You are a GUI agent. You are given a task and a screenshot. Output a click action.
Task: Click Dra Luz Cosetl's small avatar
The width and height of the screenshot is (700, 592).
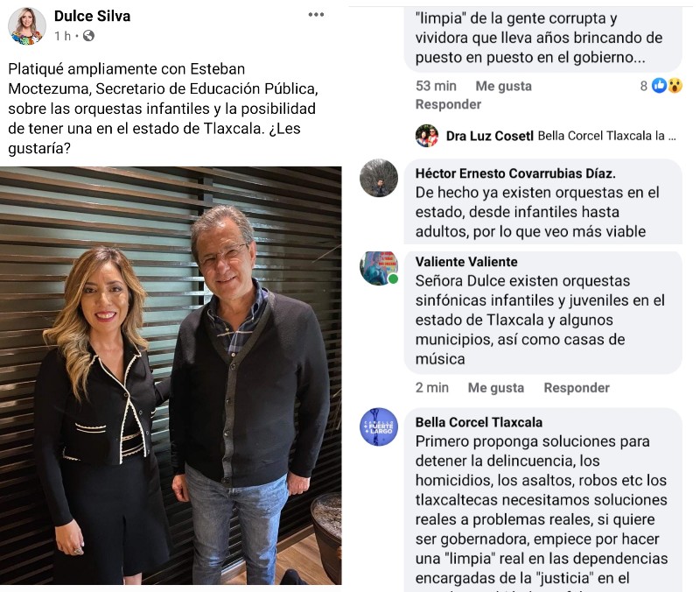(427, 136)
